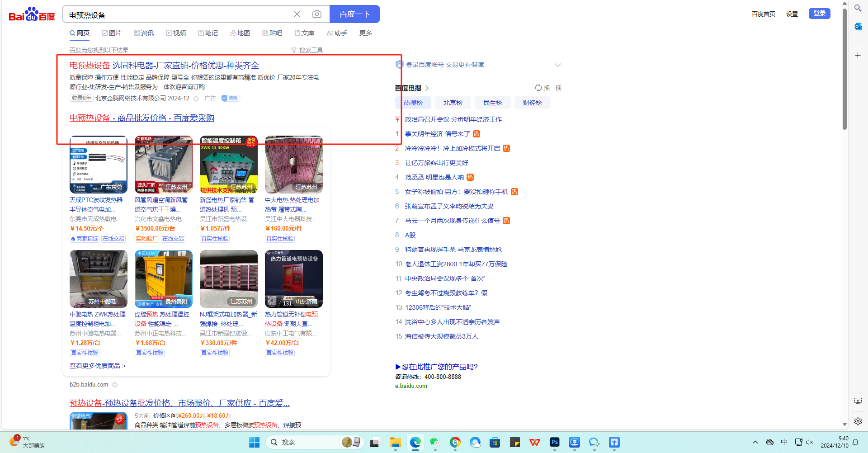This screenshot has height=453, width=868.
Task: Open the Edge sidebar search icon
Action: 858,8
